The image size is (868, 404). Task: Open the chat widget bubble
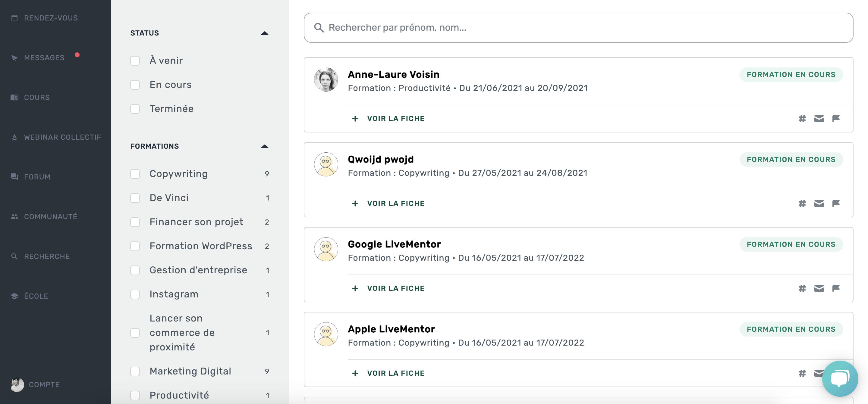click(840, 378)
